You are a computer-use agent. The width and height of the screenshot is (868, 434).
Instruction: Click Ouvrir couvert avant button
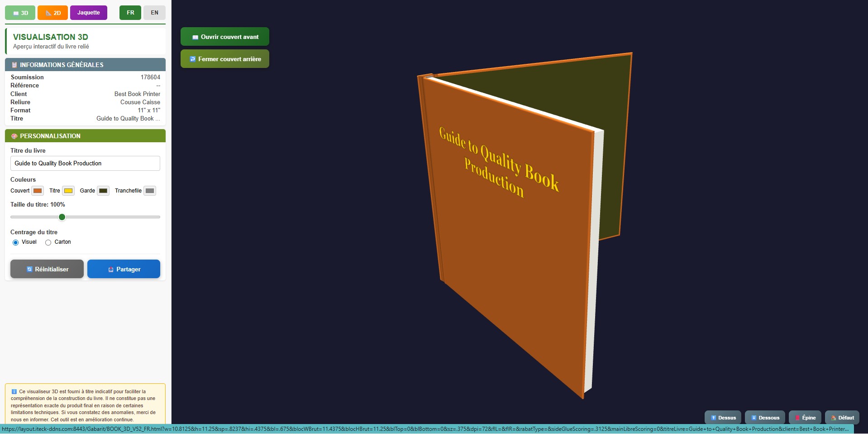click(225, 37)
